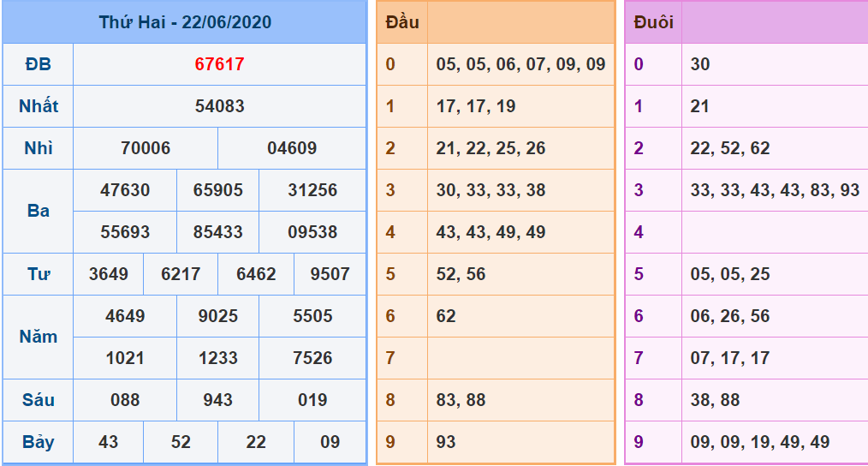
Task: Click the Đầu table row label 7
Action: point(391,358)
